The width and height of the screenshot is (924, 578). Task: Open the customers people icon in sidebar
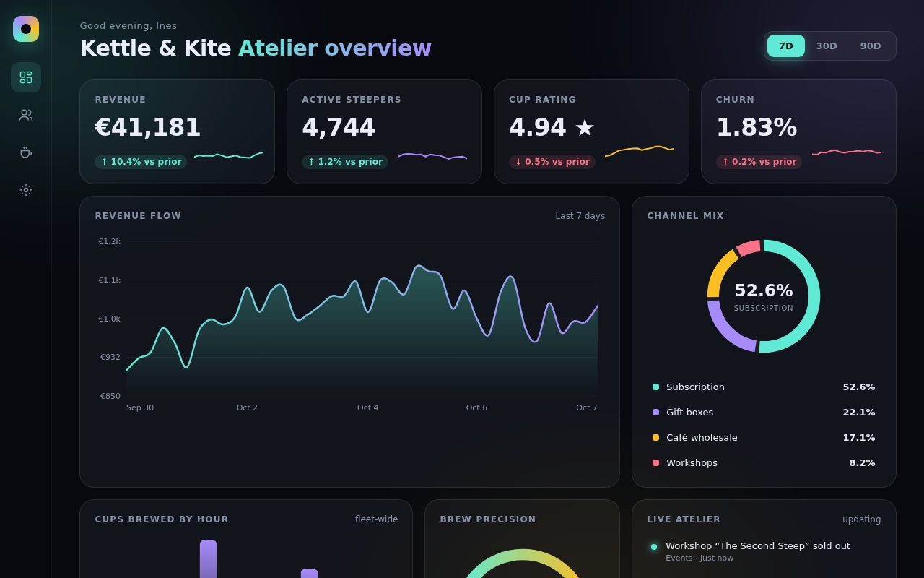click(x=26, y=115)
